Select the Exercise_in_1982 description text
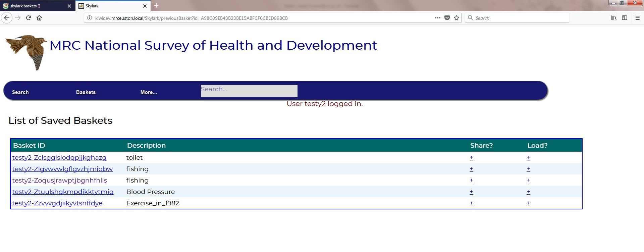Screen dimensions: 644x252 (153, 203)
